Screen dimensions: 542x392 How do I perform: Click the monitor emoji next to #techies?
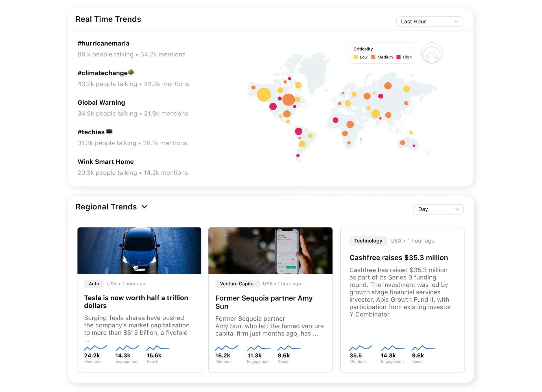pos(110,132)
